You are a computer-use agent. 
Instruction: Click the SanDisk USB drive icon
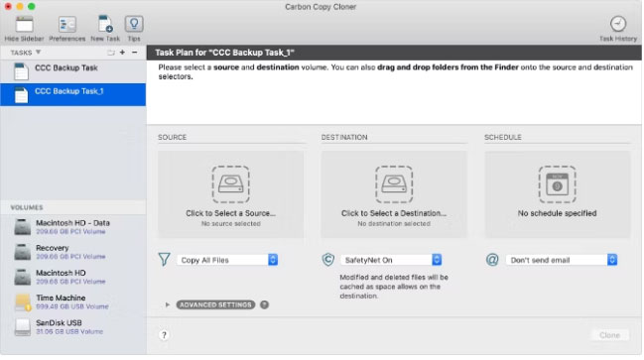point(23,327)
